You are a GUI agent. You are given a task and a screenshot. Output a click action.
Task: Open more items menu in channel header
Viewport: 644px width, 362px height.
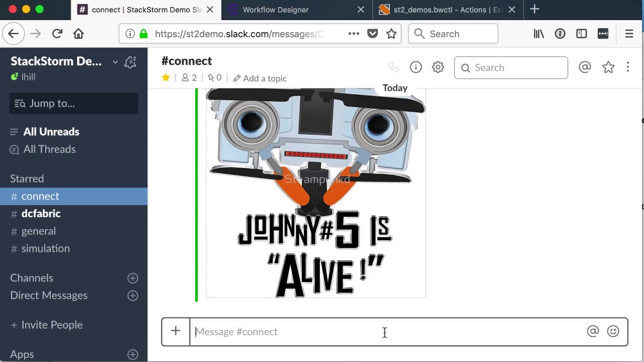(628, 67)
